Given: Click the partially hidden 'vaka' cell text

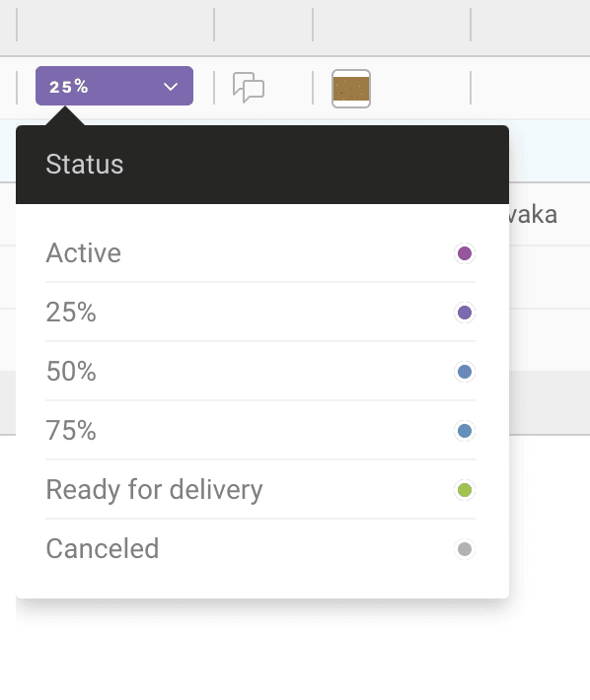Looking at the screenshot, I should 533,215.
